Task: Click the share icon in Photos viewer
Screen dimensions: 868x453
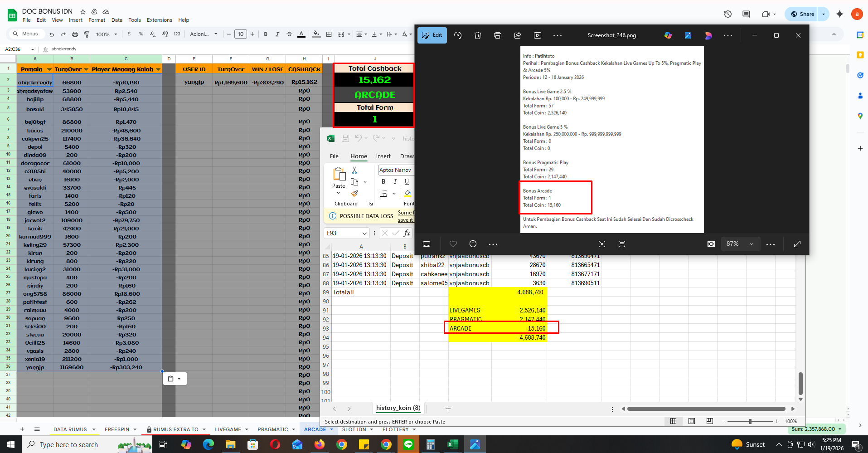Action: [x=518, y=35]
